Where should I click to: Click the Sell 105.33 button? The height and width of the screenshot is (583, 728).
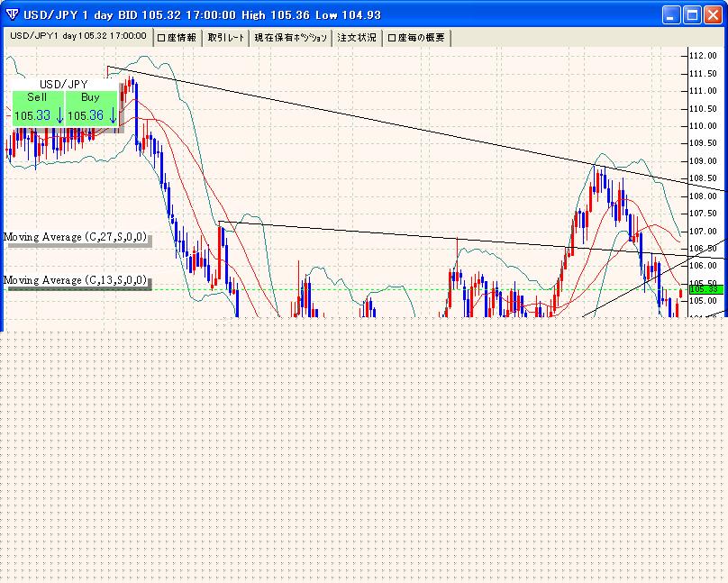(38, 108)
